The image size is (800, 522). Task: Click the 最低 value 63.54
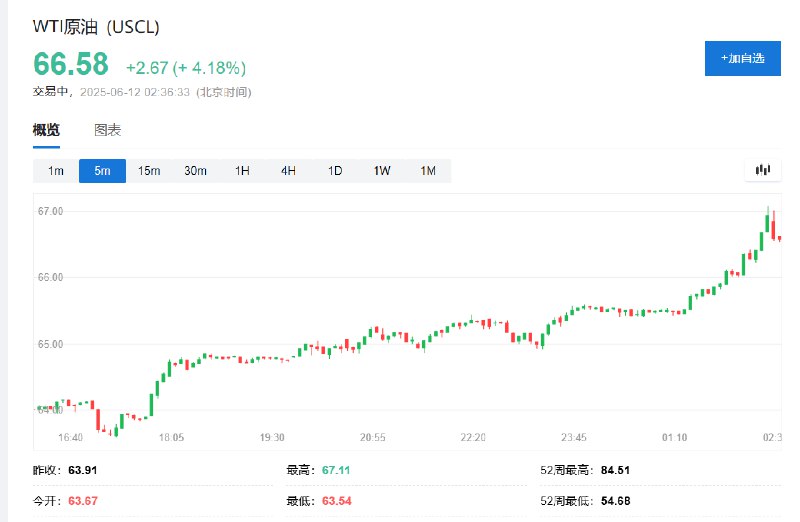point(337,501)
